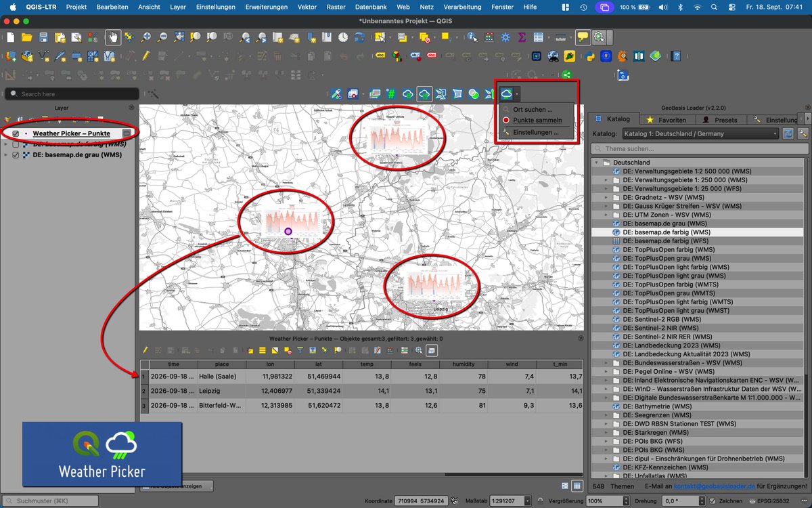Select DE: Starkregen (WMS) in catalog
Screen dimensions: 812x508
[656, 432]
